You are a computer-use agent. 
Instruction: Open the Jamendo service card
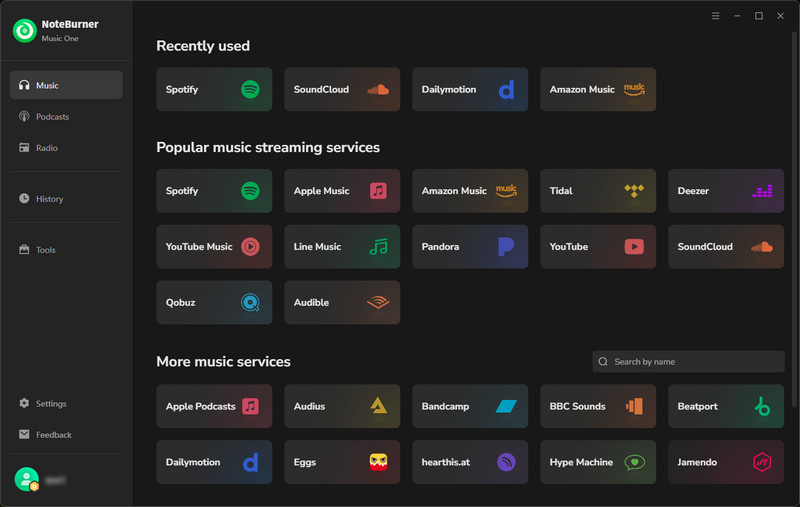726,462
